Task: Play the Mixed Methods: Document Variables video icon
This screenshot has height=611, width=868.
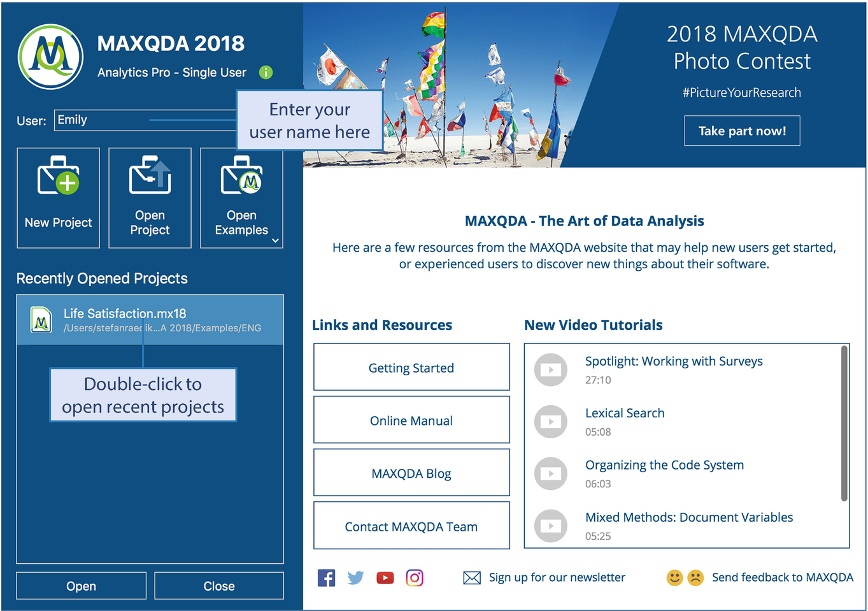Action: 551,526
